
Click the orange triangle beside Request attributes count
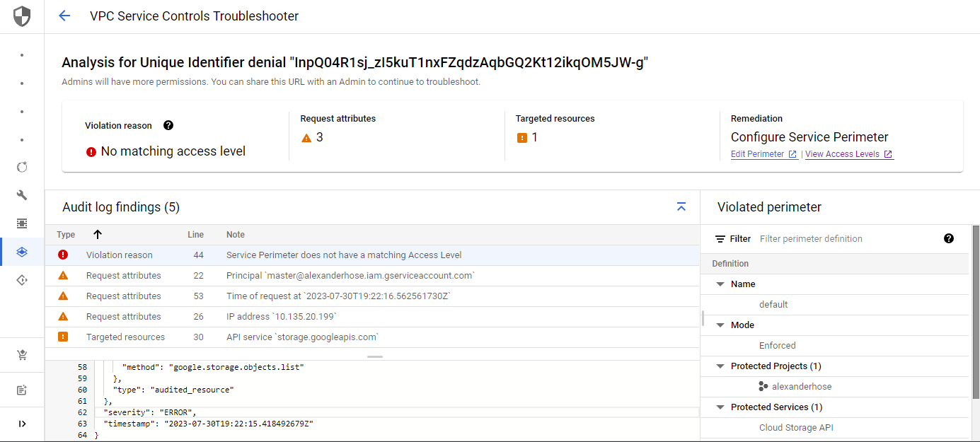[306, 138]
